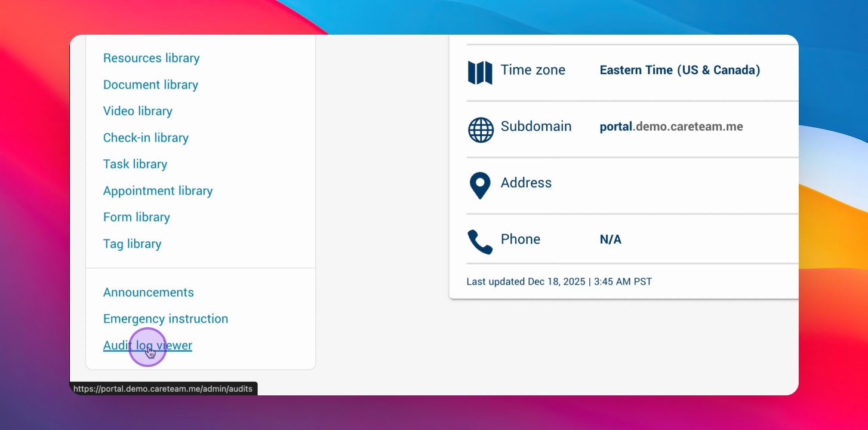Screen dimensions: 868x430
Task: Click the Subdomain globe icon
Action: click(x=481, y=130)
